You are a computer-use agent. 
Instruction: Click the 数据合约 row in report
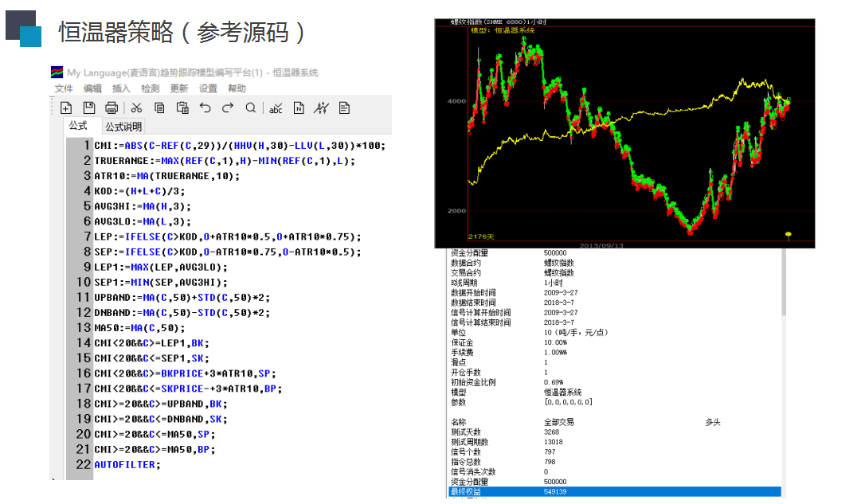point(512,263)
